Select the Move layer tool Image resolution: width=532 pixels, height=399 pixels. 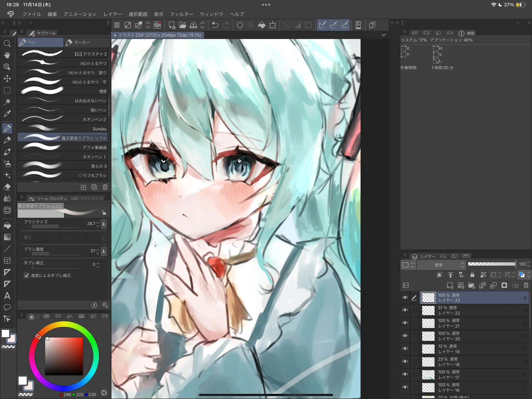7,78
